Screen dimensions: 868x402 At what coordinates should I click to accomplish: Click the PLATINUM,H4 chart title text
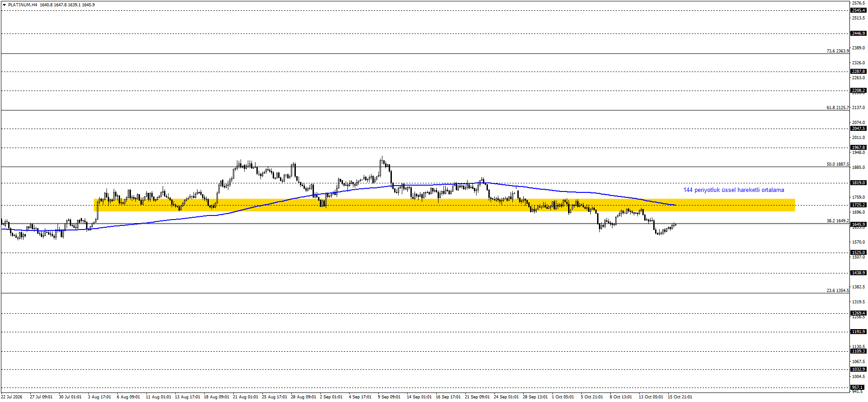point(23,5)
